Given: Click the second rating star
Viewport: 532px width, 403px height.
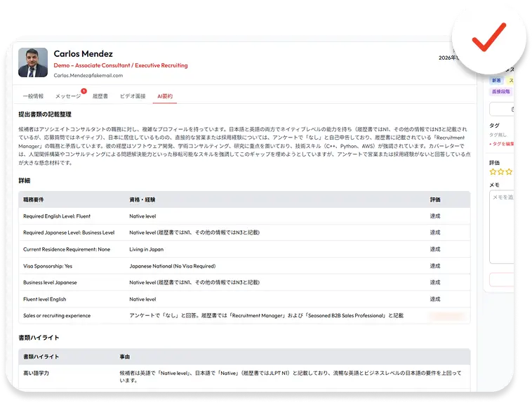Looking at the screenshot, I should [501, 172].
